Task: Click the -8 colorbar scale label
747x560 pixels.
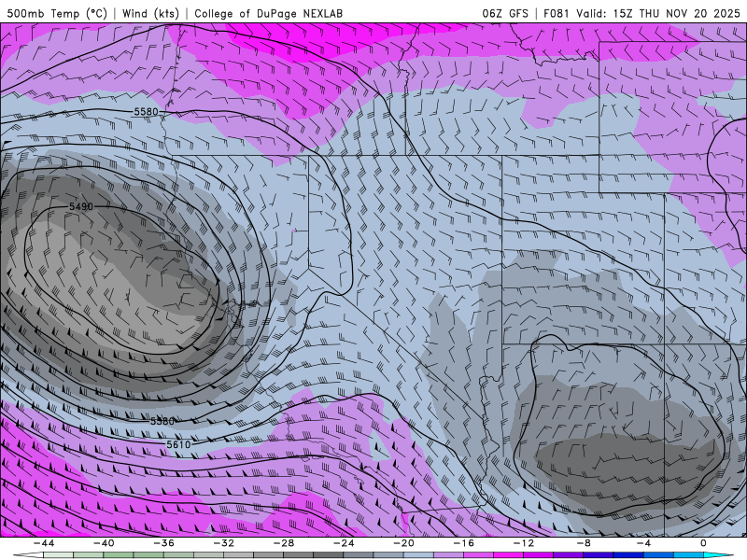Action: pyautogui.click(x=584, y=543)
